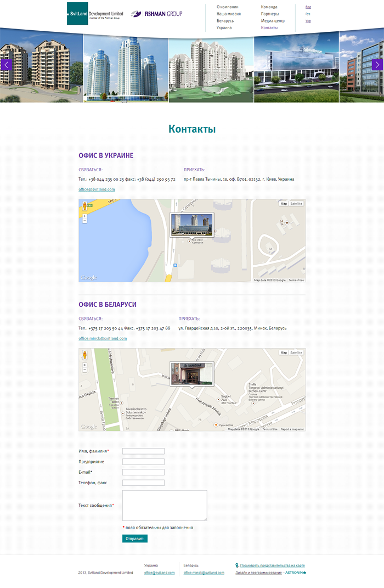Click the 'ОФИС В БЕЛАРУСИ' heading
Viewport: 384px width, 588px height.
[x=108, y=305]
